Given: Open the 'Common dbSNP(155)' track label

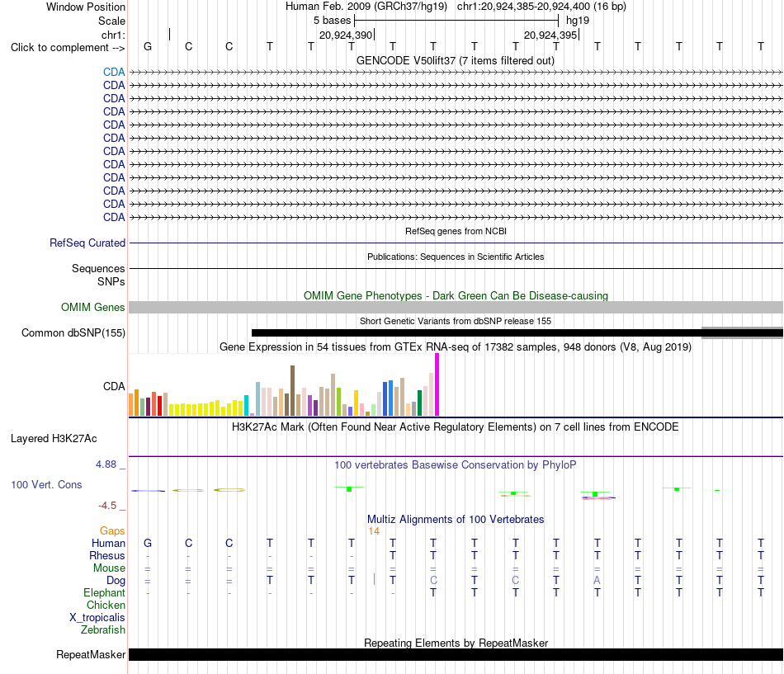Looking at the screenshot, I should (73, 333).
